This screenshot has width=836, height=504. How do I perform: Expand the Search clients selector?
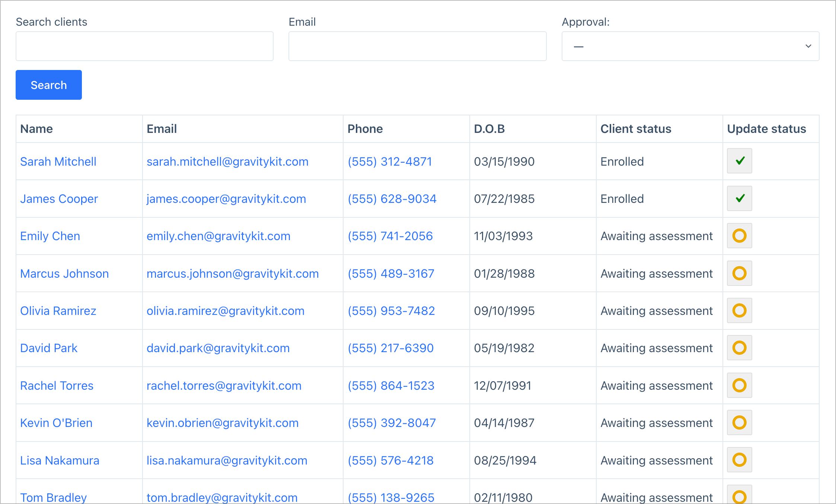pyautogui.click(x=144, y=46)
